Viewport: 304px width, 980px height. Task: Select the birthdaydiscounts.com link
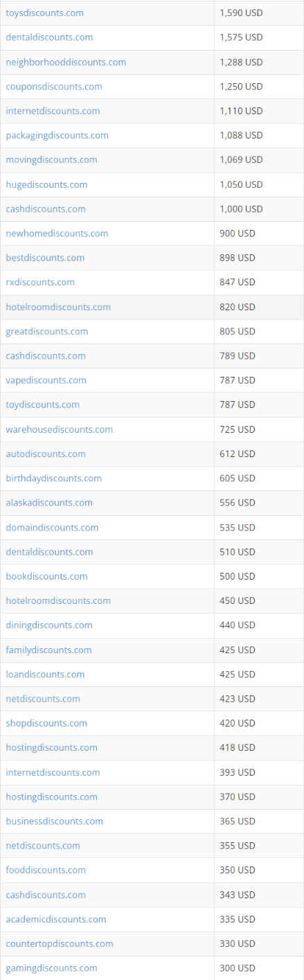pyautogui.click(x=53, y=478)
